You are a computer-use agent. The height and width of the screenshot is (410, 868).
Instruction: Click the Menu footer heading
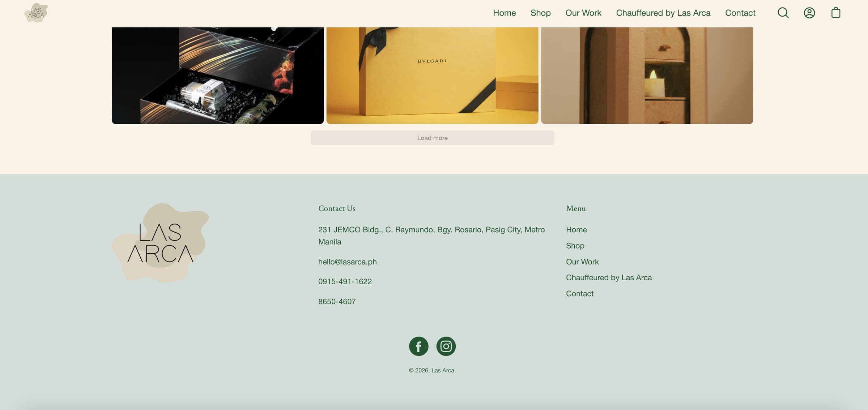[575, 208]
